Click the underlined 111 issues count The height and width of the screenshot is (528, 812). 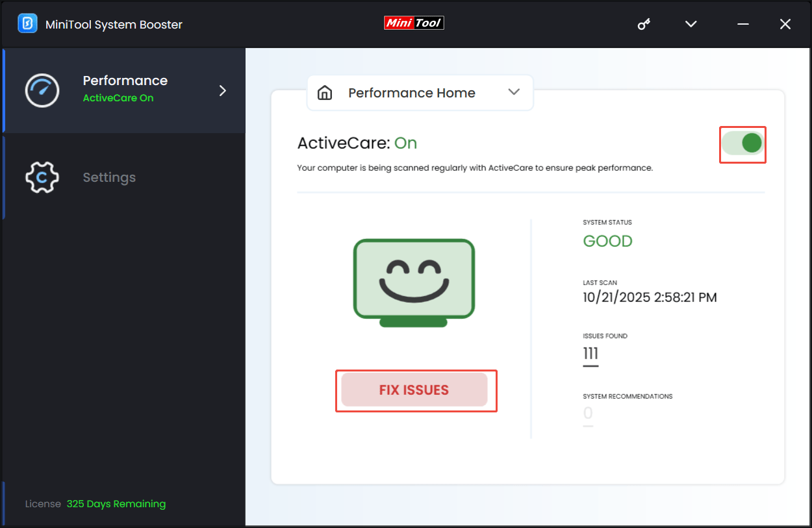tap(590, 353)
